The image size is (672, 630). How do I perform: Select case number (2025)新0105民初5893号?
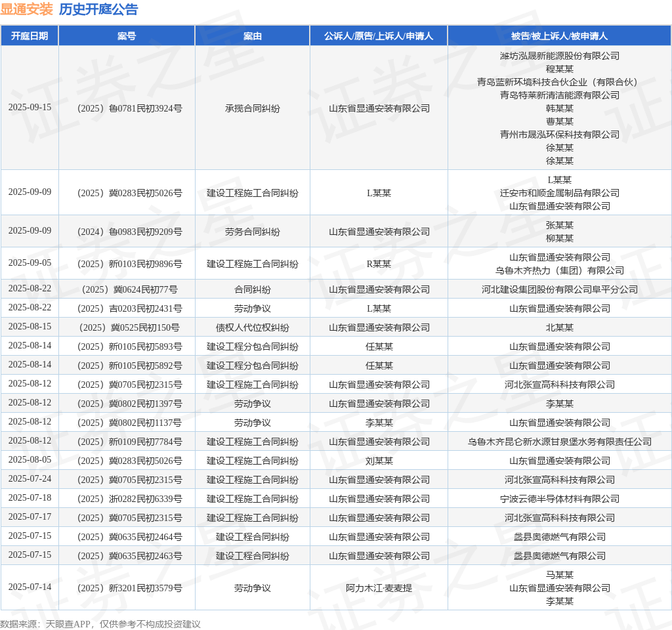130,346
